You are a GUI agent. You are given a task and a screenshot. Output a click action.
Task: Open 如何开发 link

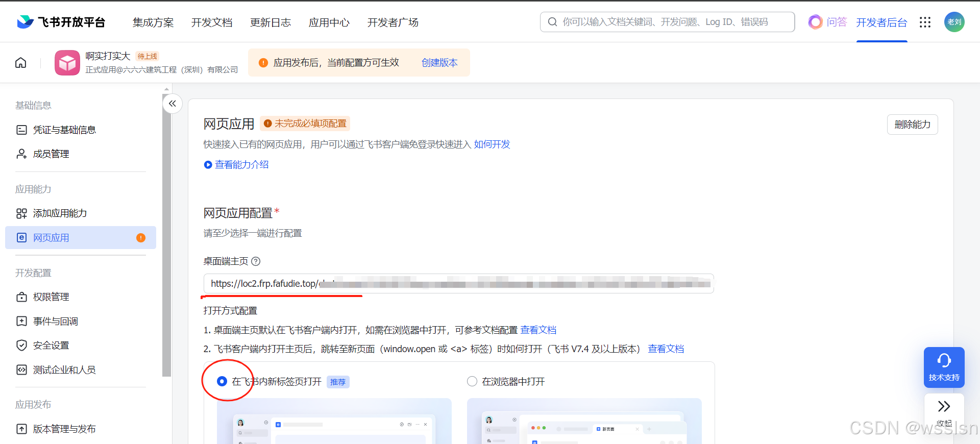[x=492, y=144]
